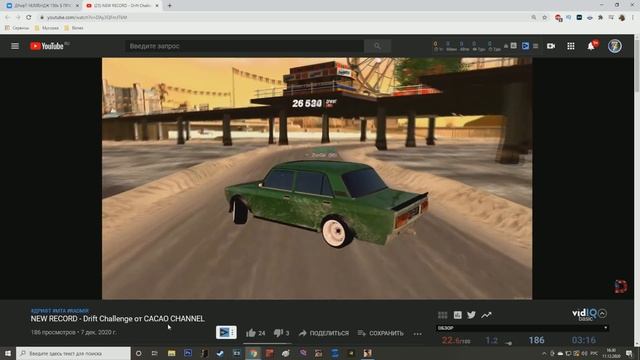Image resolution: width=640 pixels, height=360 pixels.
Task: Open the account avatar menu
Action: pos(615,46)
